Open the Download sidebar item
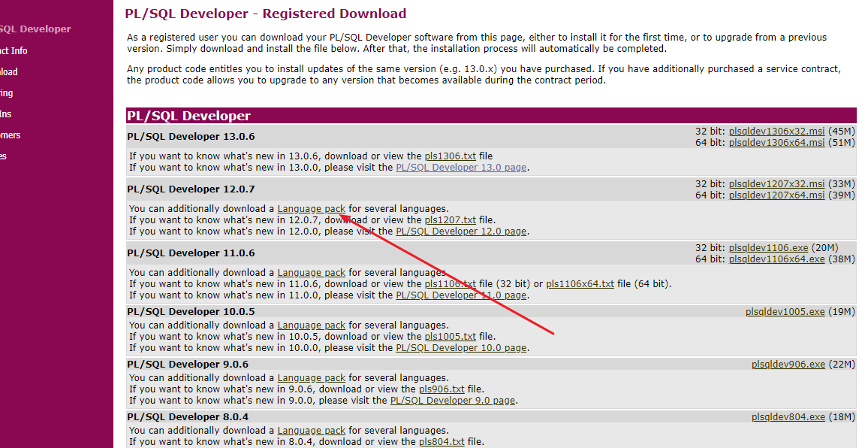 9,71
